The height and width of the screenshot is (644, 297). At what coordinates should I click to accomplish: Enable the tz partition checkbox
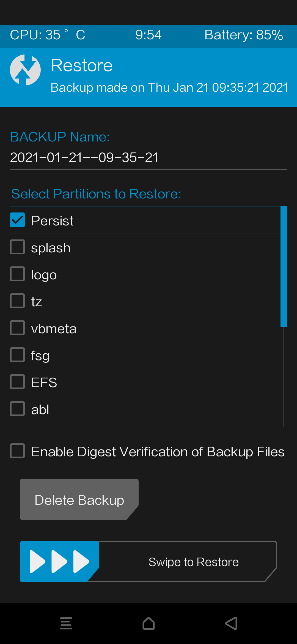tap(17, 301)
